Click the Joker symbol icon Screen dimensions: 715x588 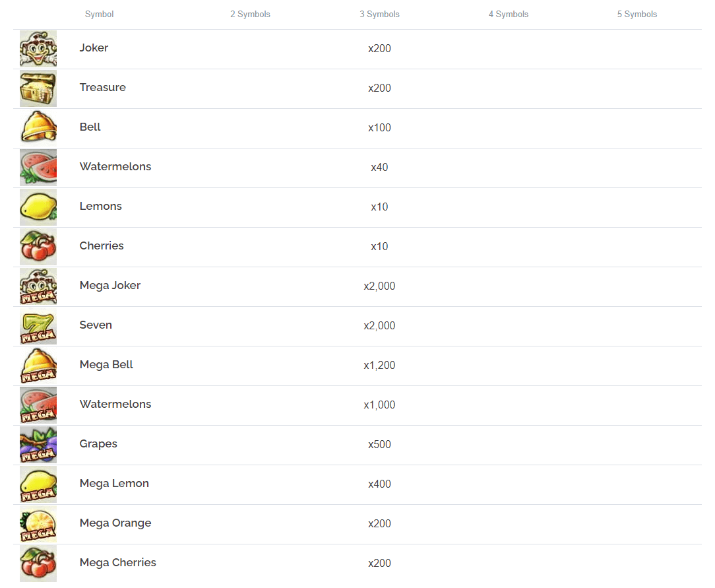[x=38, y=49]
